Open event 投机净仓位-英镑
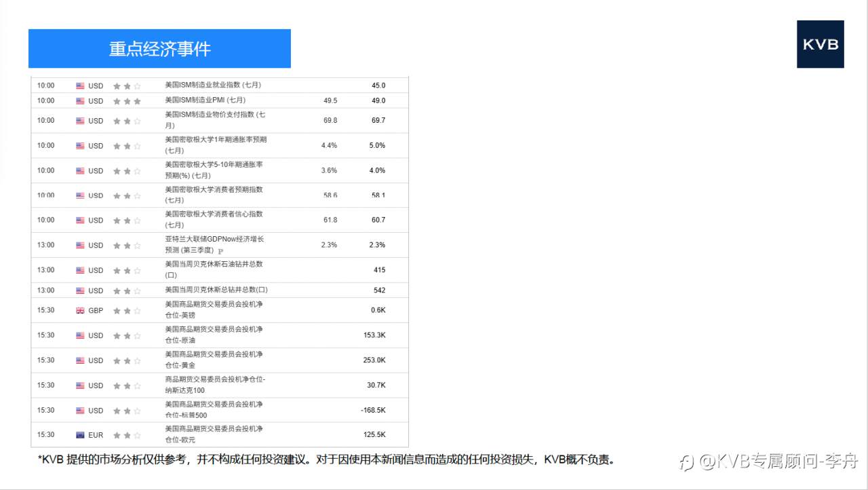868x490 pixels. (214, 310)
